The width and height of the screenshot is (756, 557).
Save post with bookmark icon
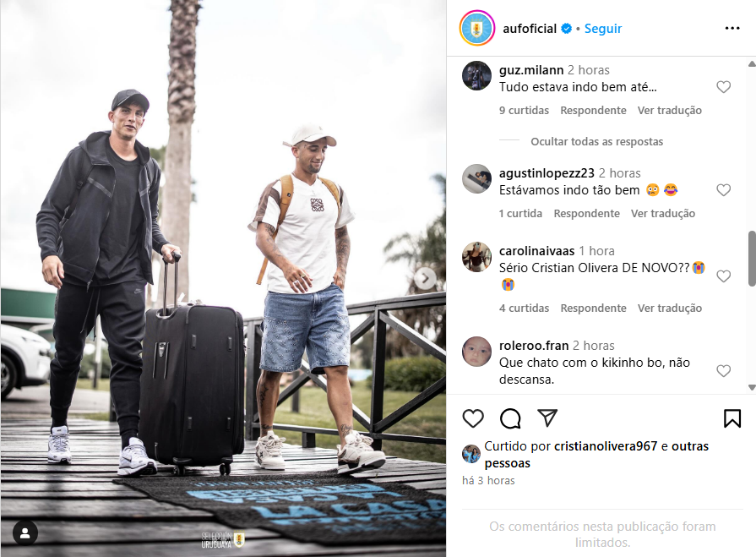click(x=732, y=418)
